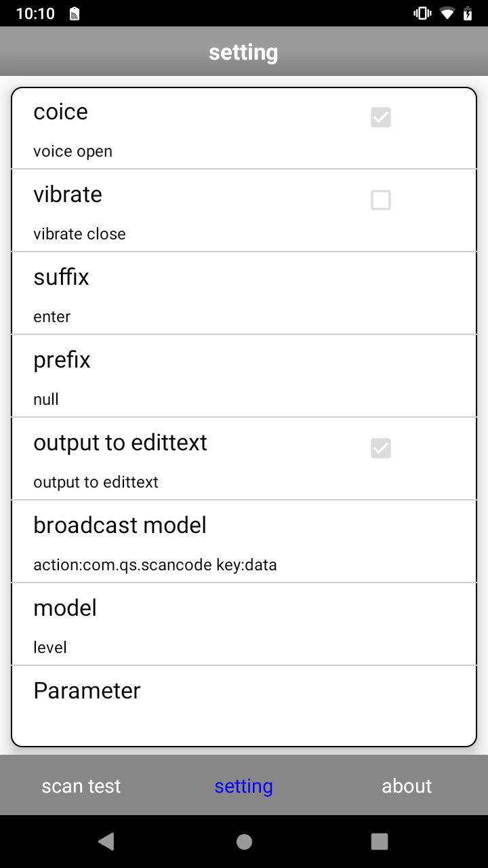Go to the about tab

point(407,786)
